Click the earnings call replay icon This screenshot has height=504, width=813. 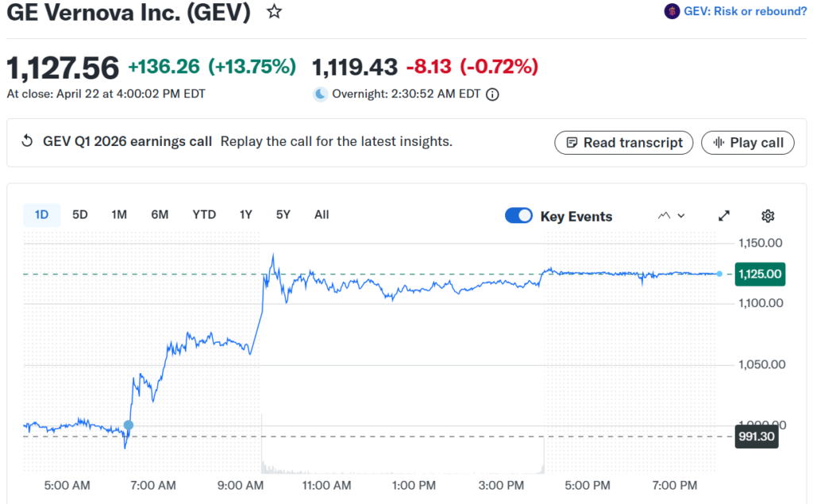[27, 142]
